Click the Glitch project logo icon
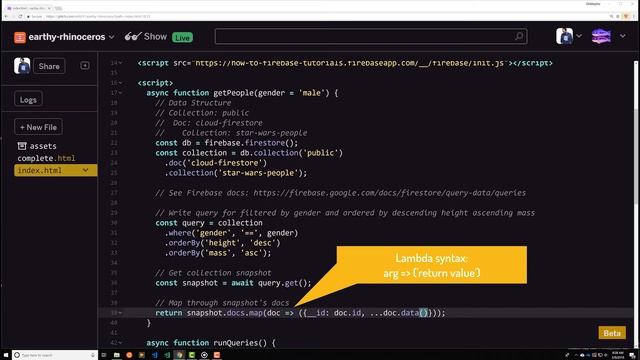The image size is (640, 360). tap(20, 38)
